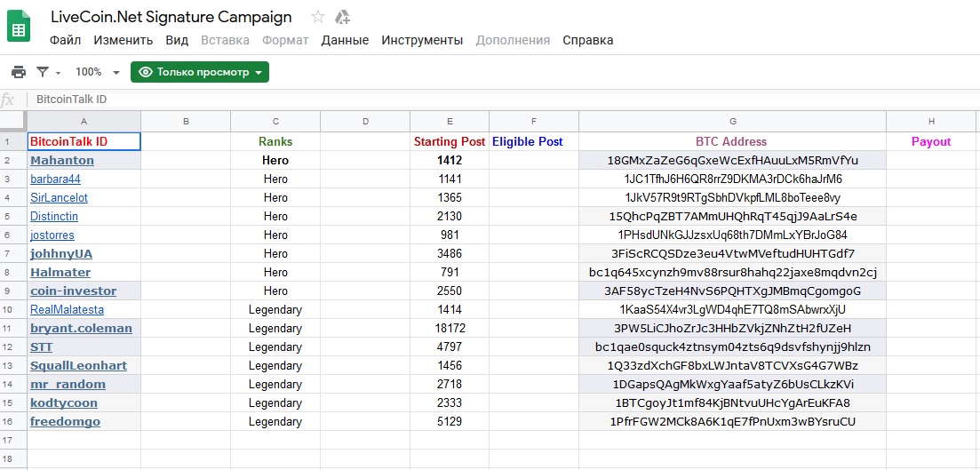Click the formula bar showing BitcoinTalk ID
Image resolution: width=980 pixels, height=470 pixels.
point(503,100)
